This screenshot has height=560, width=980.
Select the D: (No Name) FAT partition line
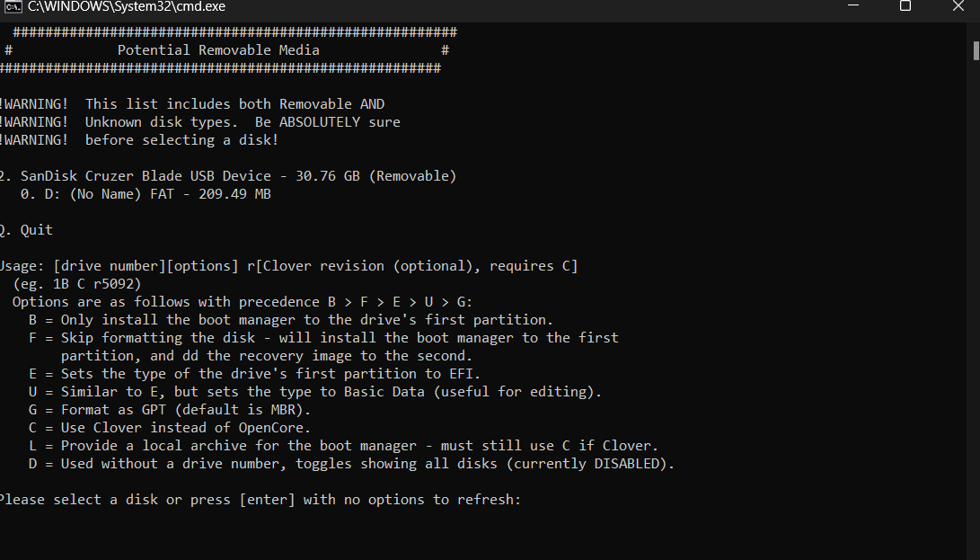click(144, 193)
